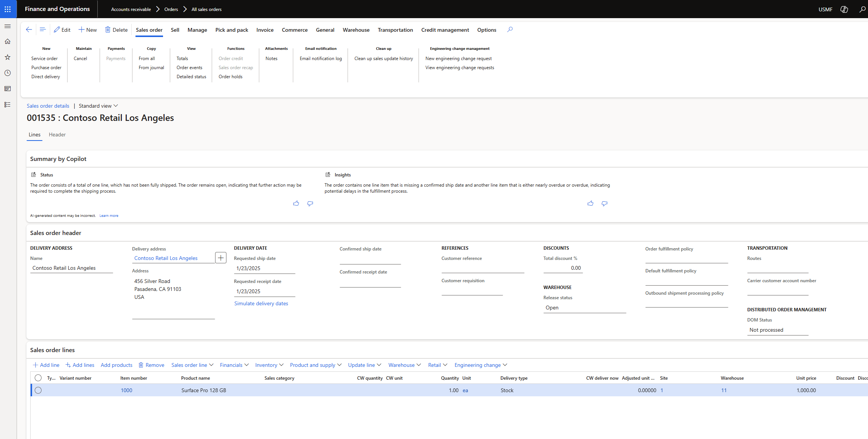The height and width of the screenshot is (439, 868).
Task: Click the Home icon in left sidebar
Action: pyautogui.click(x=8, y=42)
